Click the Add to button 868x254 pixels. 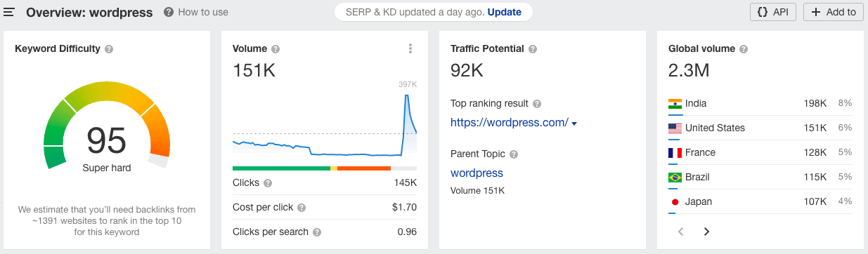click(x=833, y=12)
